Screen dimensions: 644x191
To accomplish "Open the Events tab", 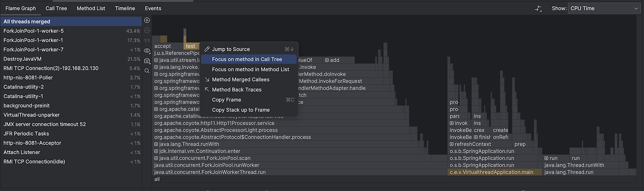I will 153,9.
